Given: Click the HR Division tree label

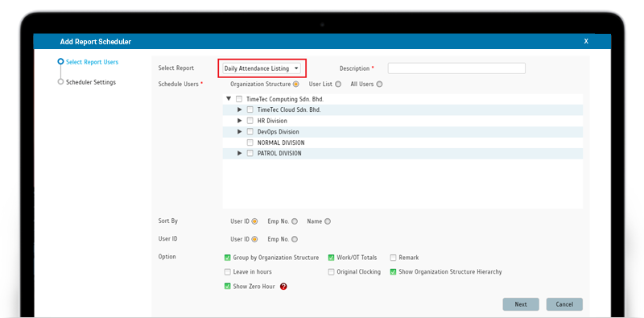Looking at the screenshot, I should pyautogui.click(x=272, y=121).
